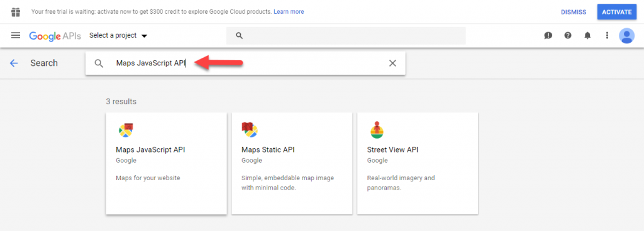Click the blue Activate button

click(616, 12)
